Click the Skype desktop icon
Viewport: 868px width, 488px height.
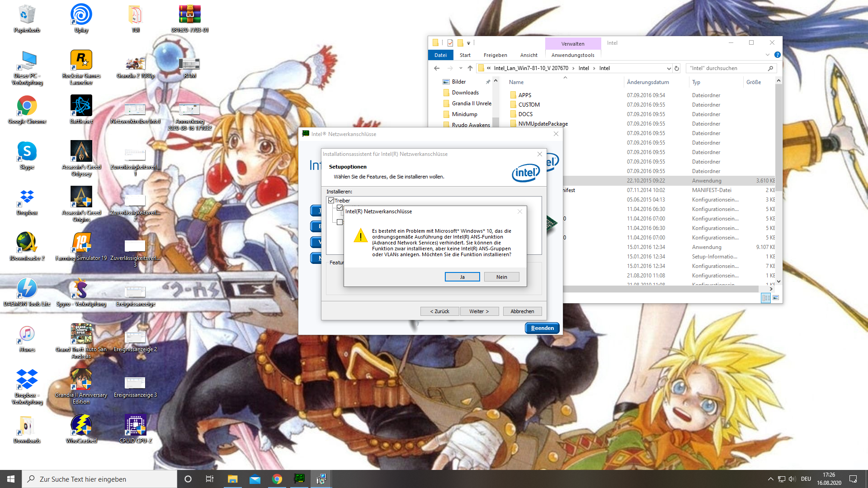(27, 155)
